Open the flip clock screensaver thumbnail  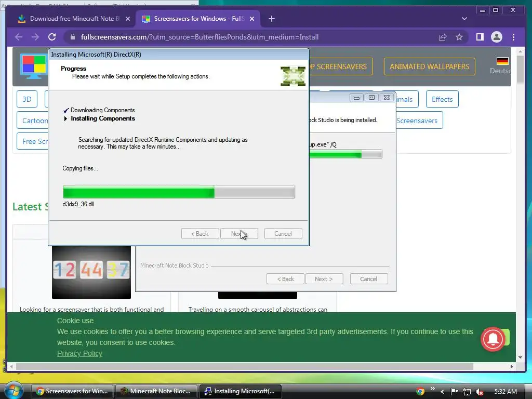click(x=91, y=272)
